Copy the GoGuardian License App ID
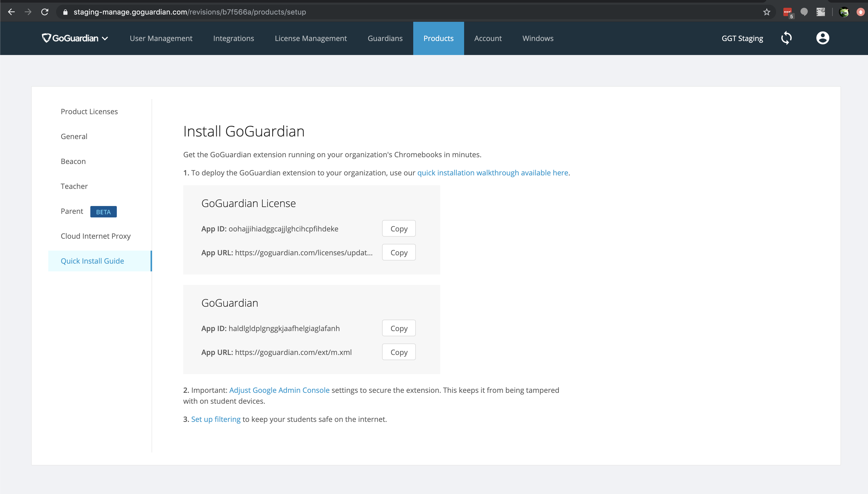The height and width of the screenshot is (494, 868). tap(398, 228)
